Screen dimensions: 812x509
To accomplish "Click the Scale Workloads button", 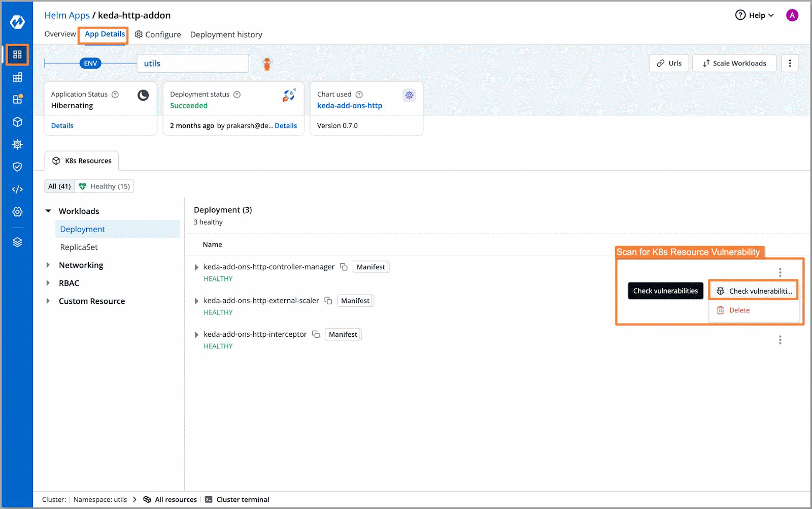I will 734,63.
